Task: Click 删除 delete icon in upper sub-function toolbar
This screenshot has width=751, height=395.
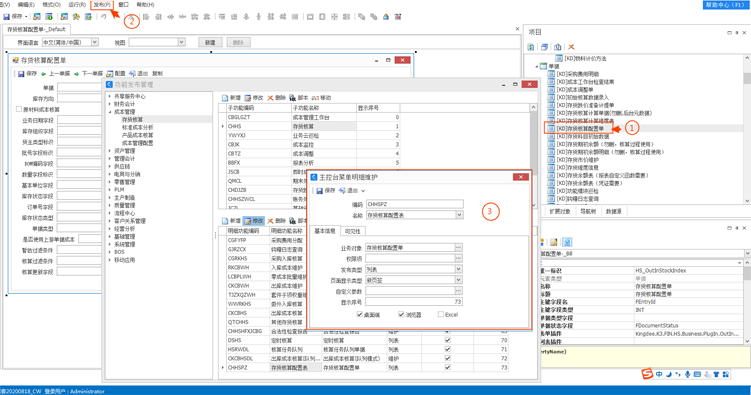Action: 270,98
